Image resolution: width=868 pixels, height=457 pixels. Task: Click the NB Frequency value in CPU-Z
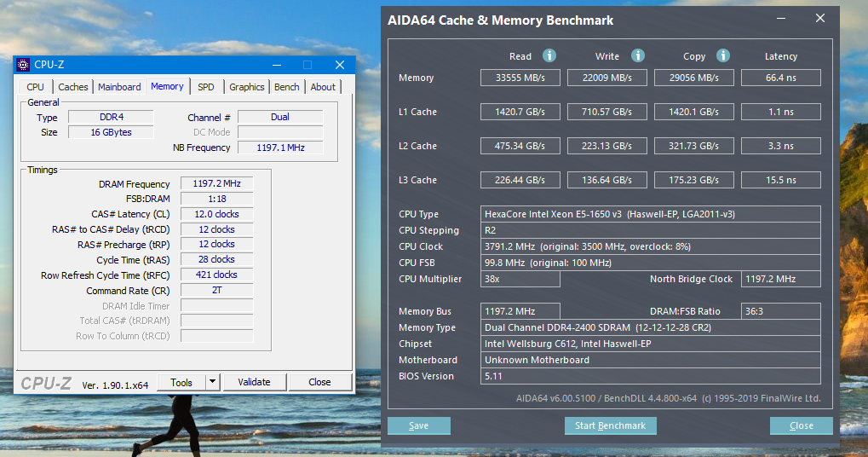click(x=280, y=148)
